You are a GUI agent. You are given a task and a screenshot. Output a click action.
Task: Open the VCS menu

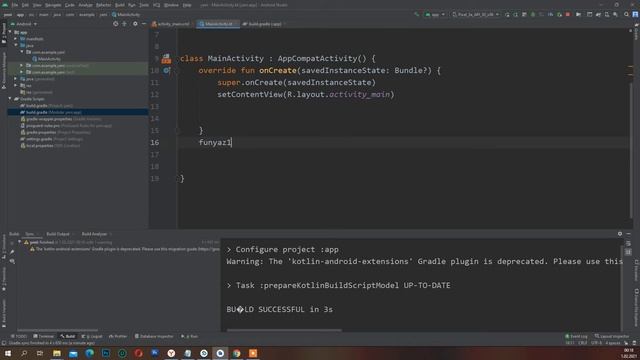(156, 5)
